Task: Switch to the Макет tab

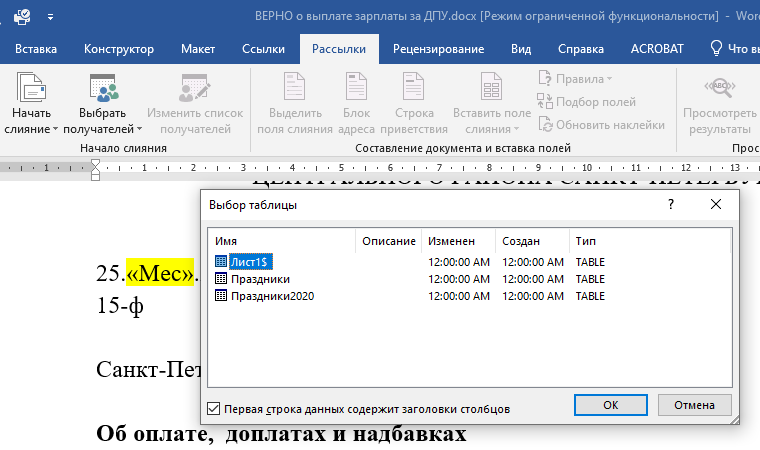Action: [198, 49]
